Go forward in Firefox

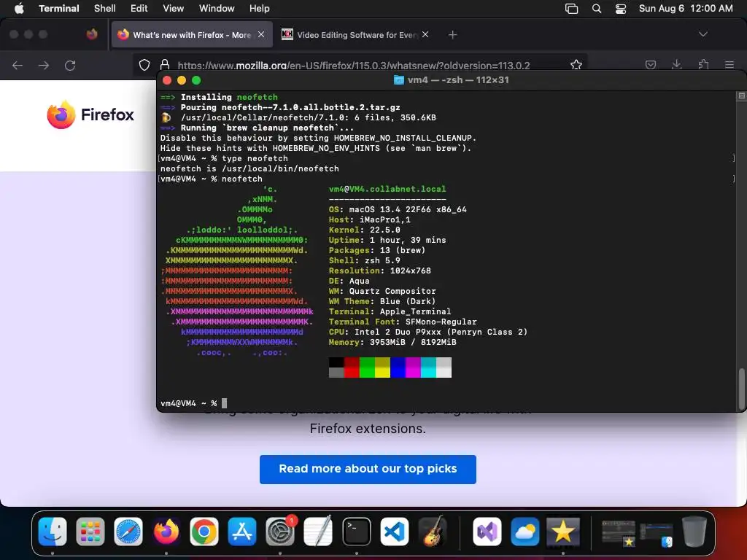(44, 65)
